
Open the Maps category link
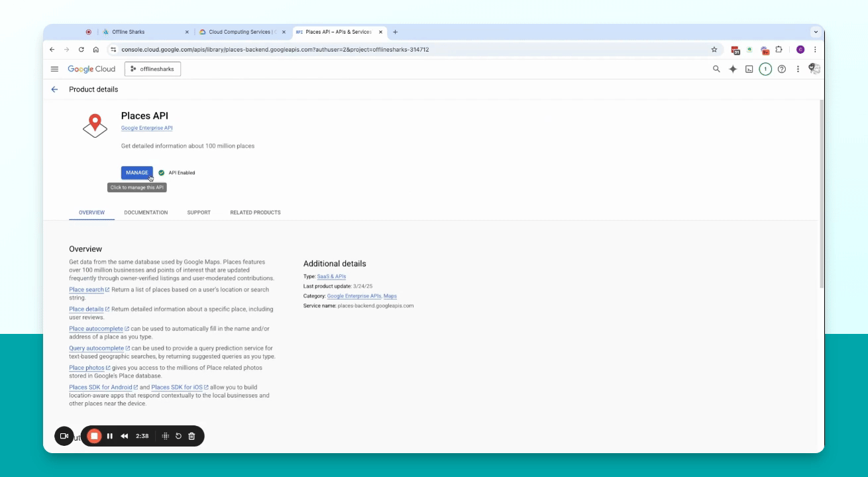[x=390, y=296]
